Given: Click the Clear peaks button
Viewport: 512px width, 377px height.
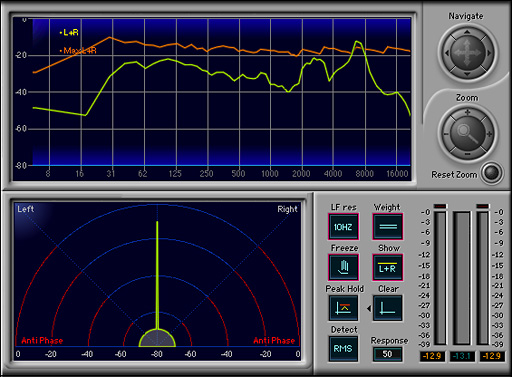Looking at the screenshot, I should [x=387, y=308].
